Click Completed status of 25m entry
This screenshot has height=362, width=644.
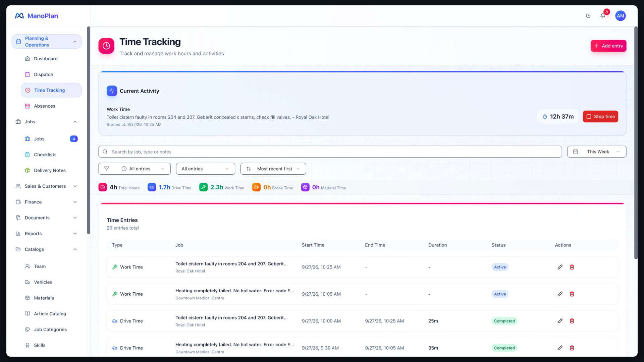pos(504,321)
